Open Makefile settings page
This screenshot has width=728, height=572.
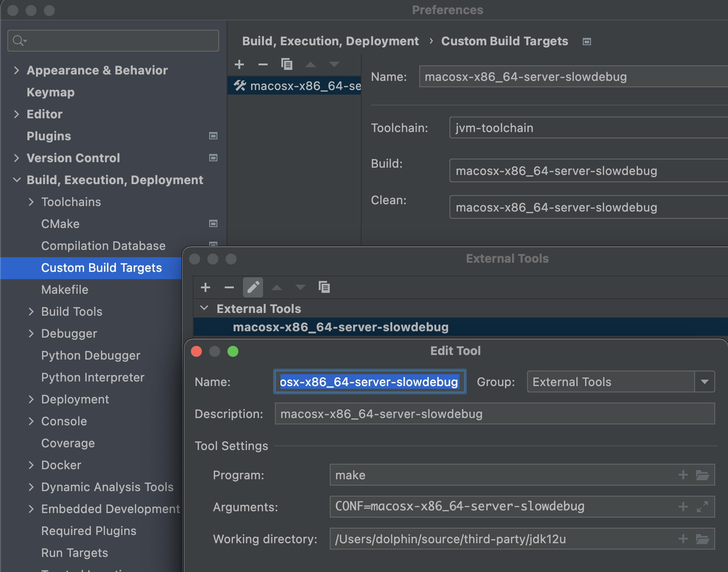pos(65,290)
